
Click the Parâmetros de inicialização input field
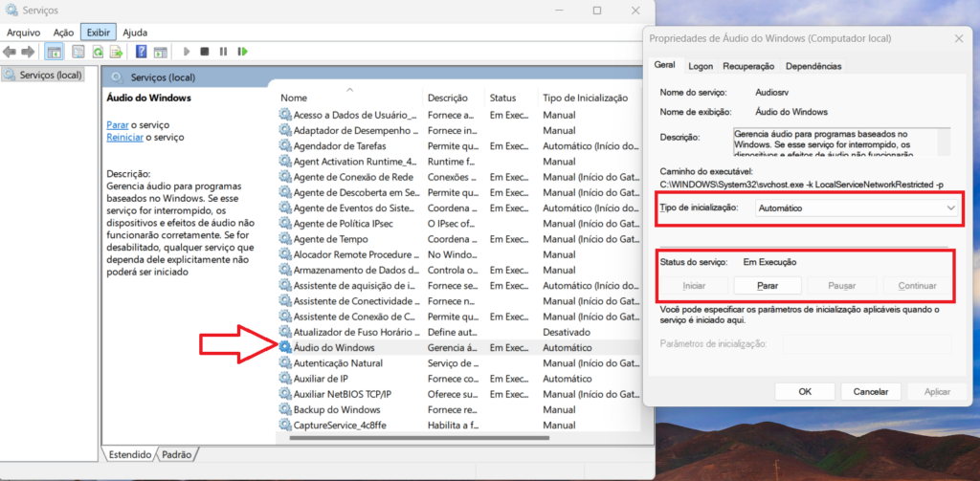867,344
